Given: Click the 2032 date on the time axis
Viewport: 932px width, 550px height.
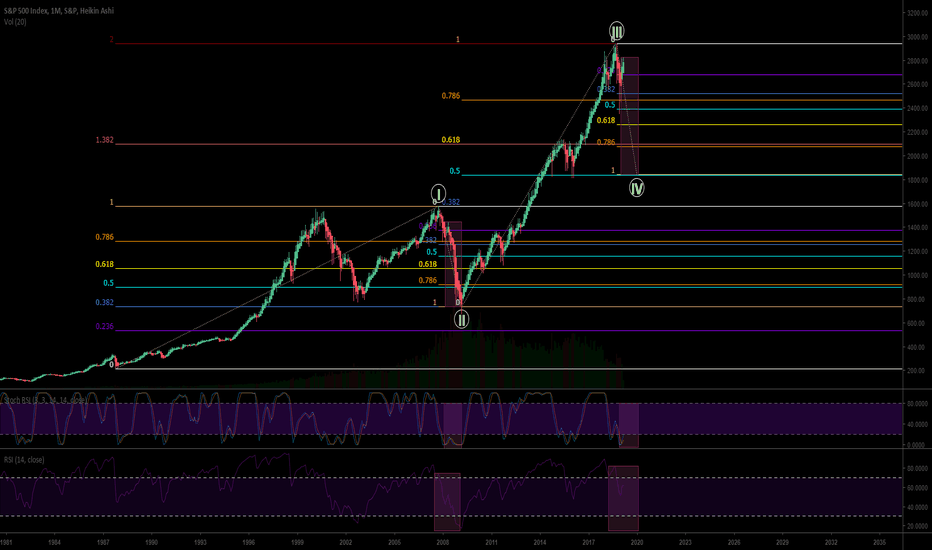Looking at the screenshot, I should pos(831,542).
